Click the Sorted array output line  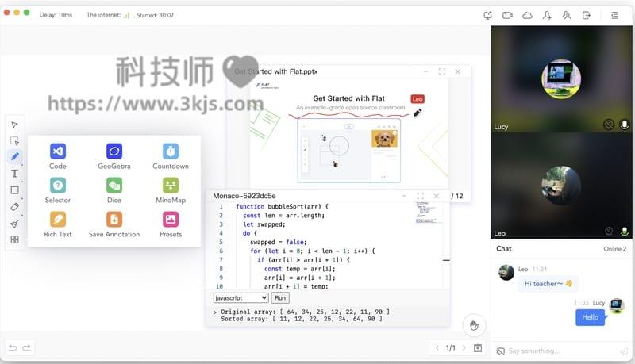point(302,319)
